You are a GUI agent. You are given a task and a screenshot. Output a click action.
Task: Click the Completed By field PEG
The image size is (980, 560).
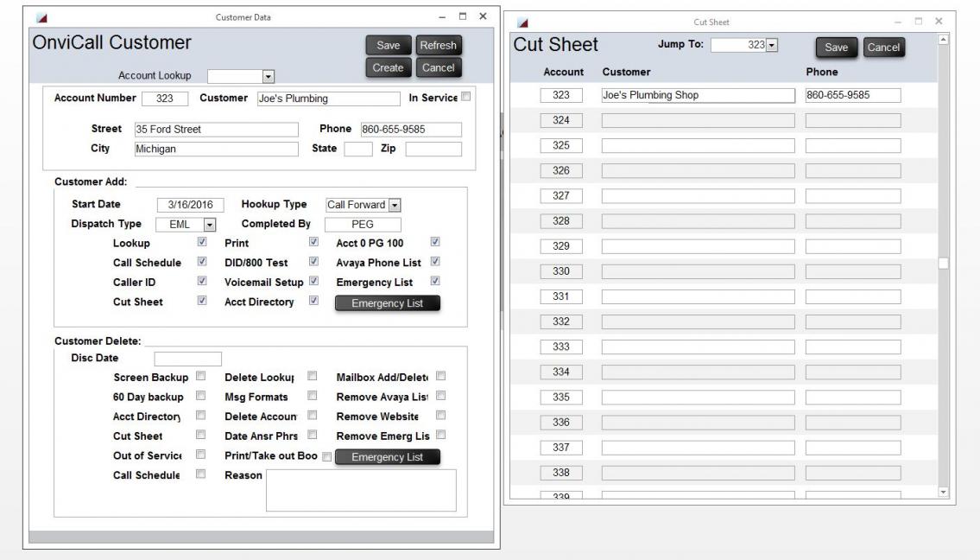click(x=363, y=224)
